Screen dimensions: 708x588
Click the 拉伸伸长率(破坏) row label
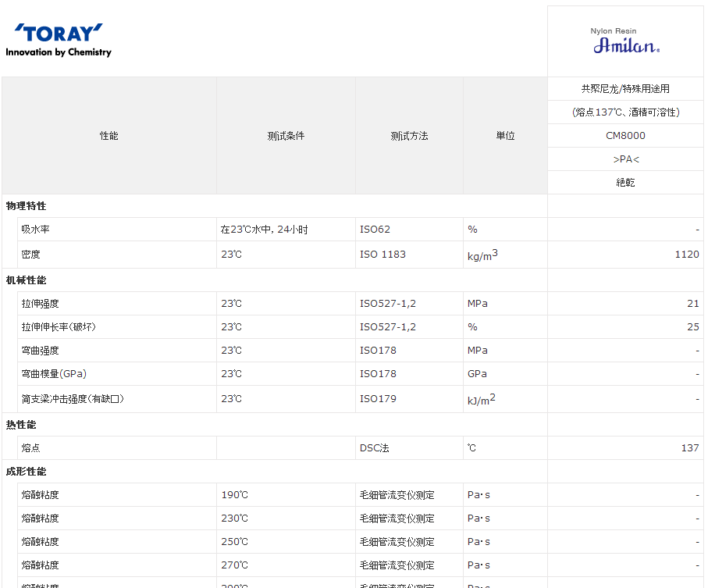tap(59, 327)
